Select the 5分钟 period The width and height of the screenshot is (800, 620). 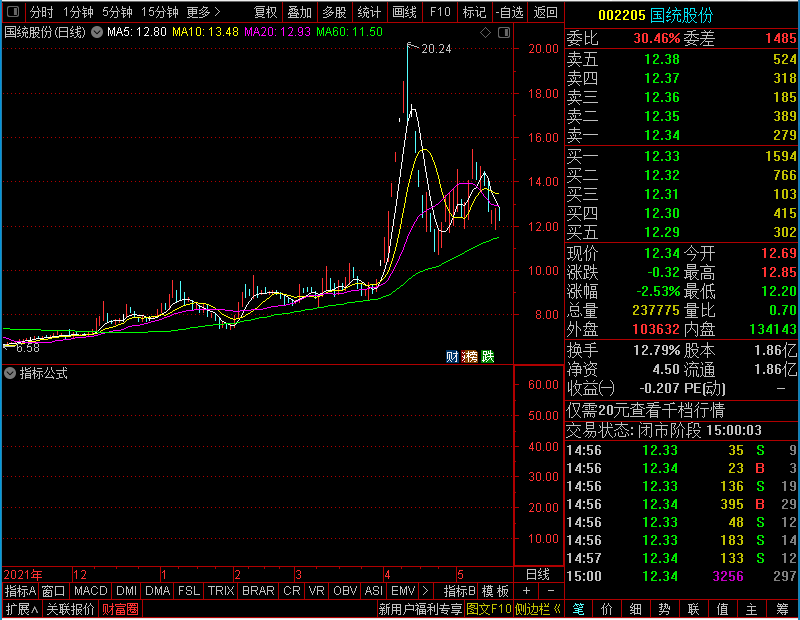117,12
